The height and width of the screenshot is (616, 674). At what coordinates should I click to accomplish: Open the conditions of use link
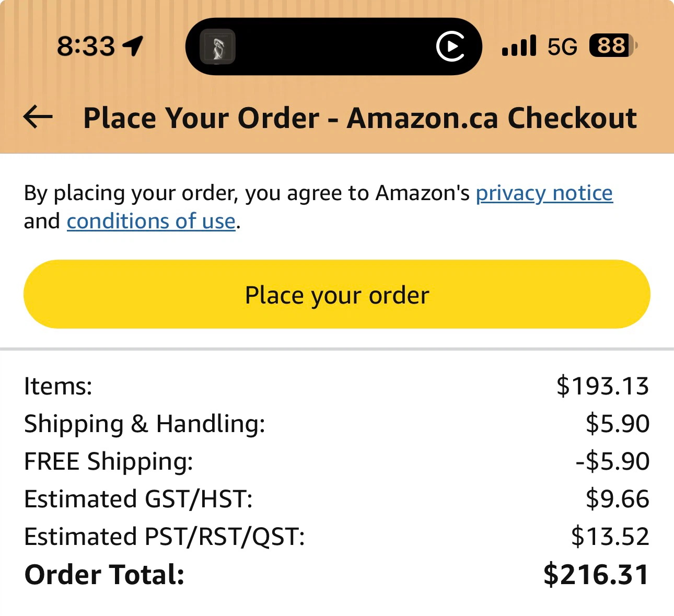coord(151,222)
